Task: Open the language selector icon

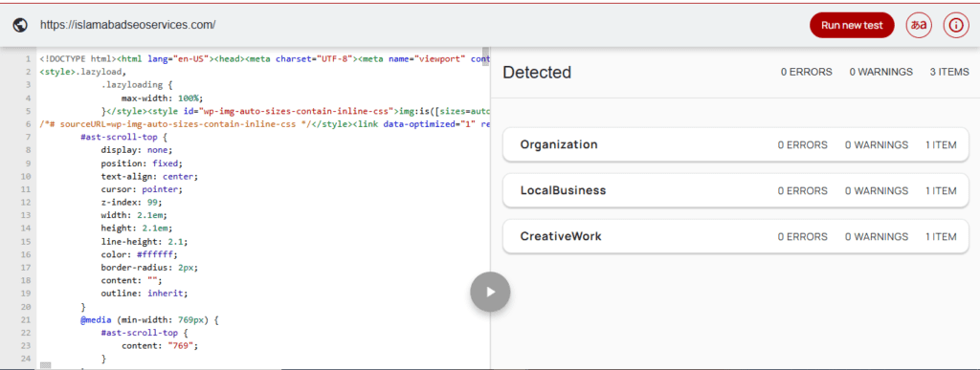Action: (919, 26)
